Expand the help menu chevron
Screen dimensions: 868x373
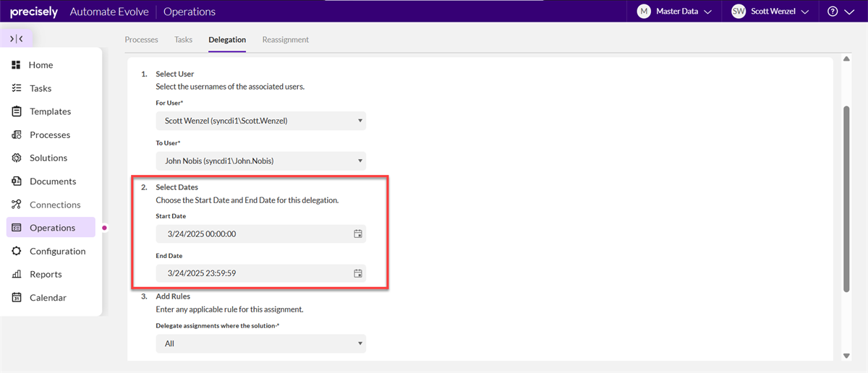click(x=848, y=12)
